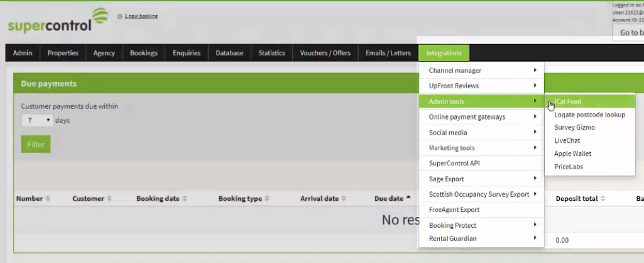
Task: Click the new booking notification icon
Action: click(x=119, y=16)
